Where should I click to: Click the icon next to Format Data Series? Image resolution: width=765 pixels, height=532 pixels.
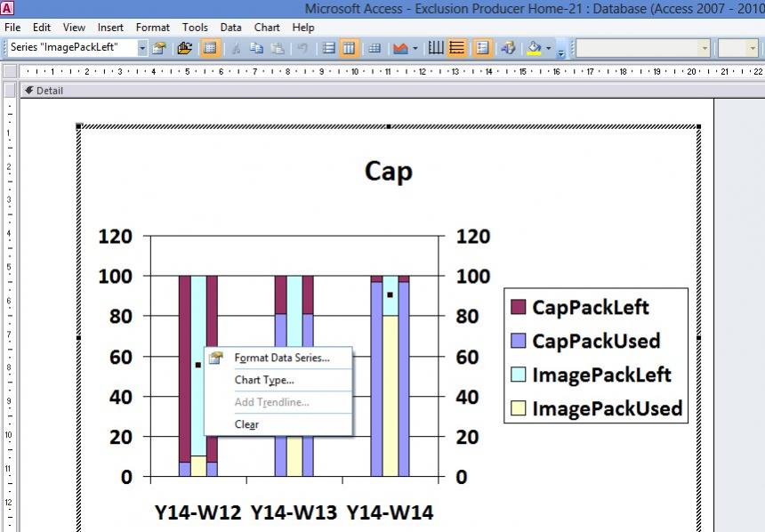[215, 358]
